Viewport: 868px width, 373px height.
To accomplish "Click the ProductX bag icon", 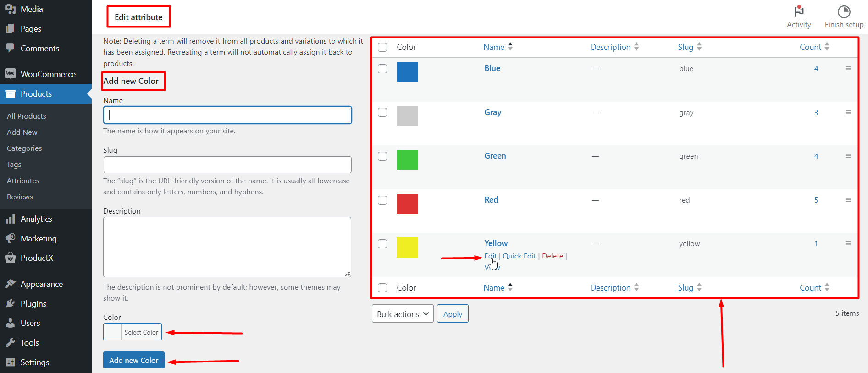I will (10, 258).
